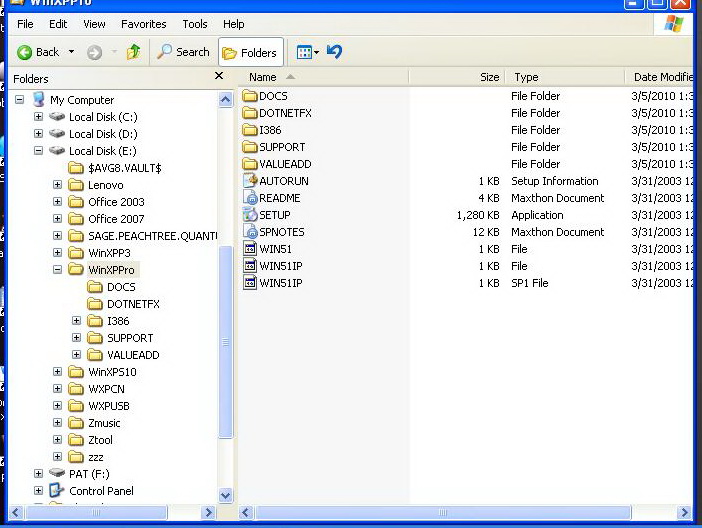
Task: Collapse Local Disk (E:) in the tree
Action: click(39, 150)
